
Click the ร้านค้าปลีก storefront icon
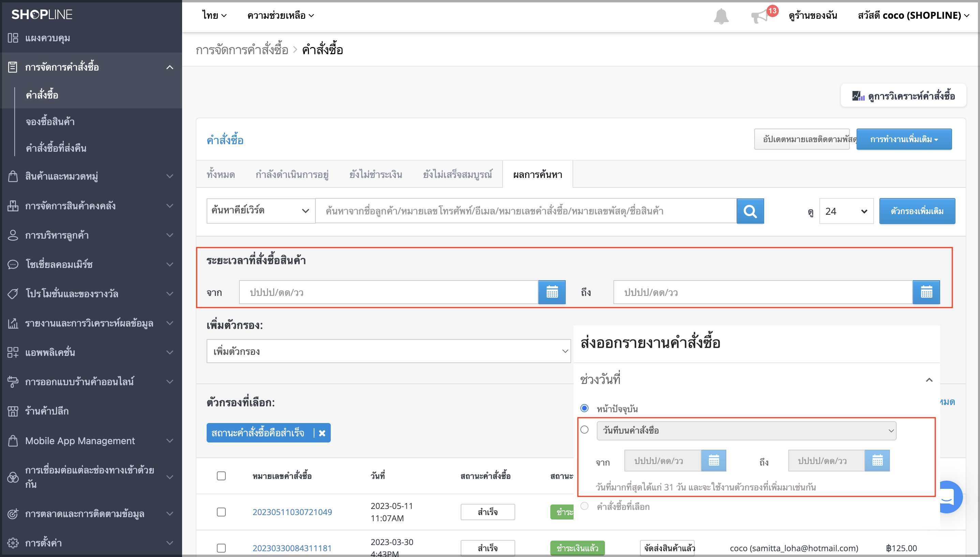pos(13,411)
